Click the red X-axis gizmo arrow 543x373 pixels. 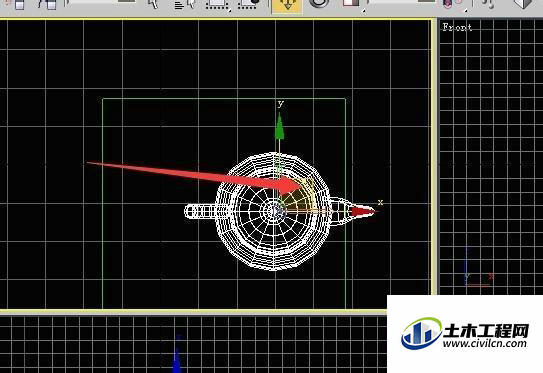point(364,211)
